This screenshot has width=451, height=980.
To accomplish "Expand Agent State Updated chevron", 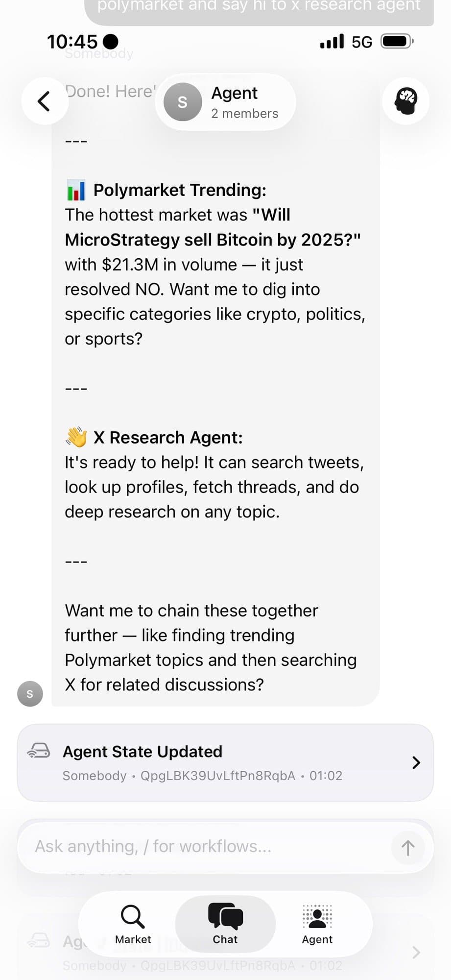I will tap(416, 762).
